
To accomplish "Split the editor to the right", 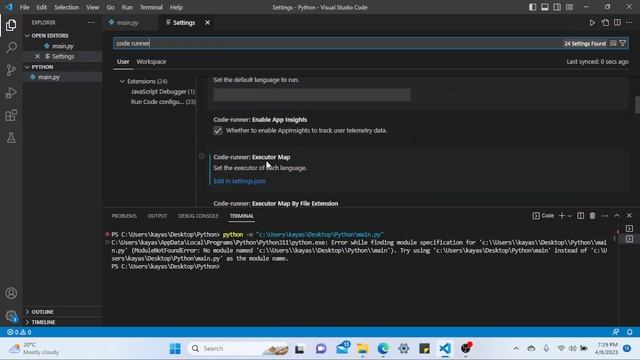I will point(617,23).
